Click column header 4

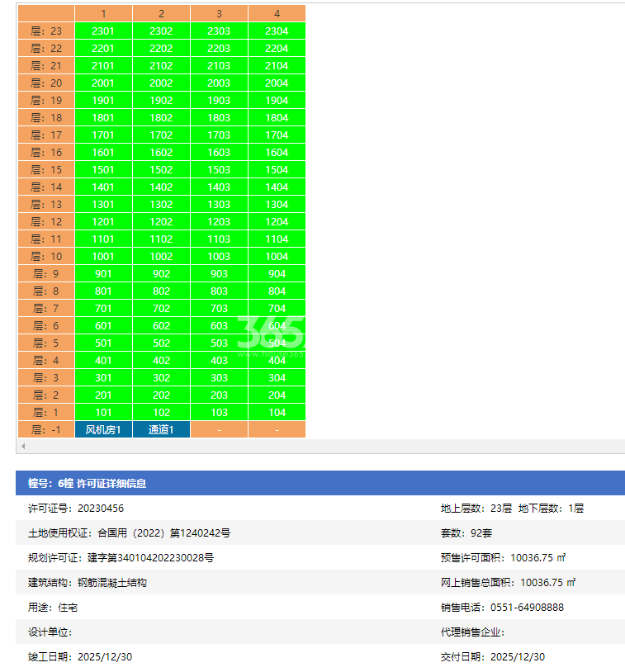277,14
